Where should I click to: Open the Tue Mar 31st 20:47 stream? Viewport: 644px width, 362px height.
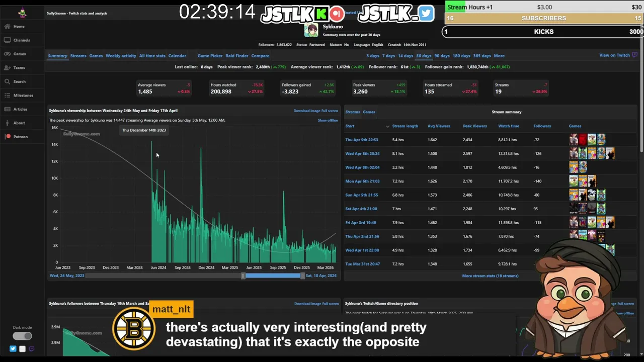click(x=362, y=264)
